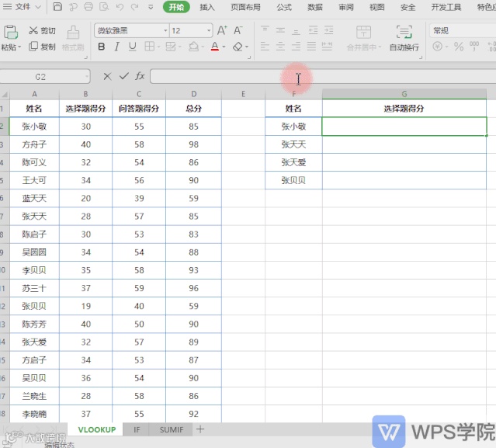Click the middle vertical align icon
Screen dimensions: 496x448
(280, 30)
